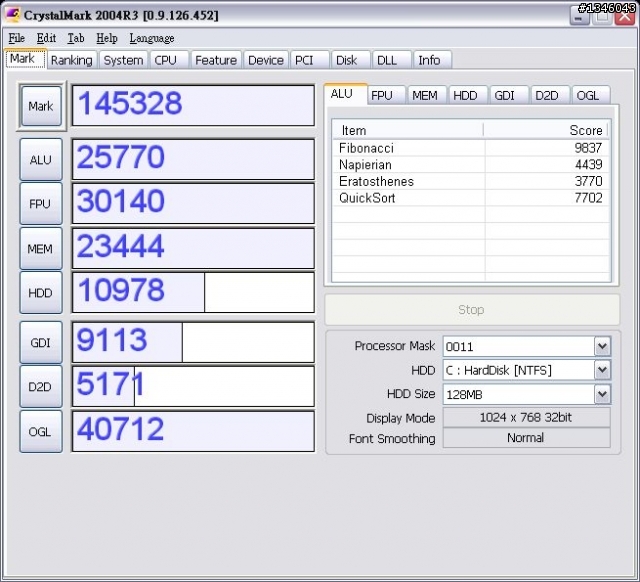Viewport: 640px width, 582px height.
Task: Select the OGL results tab
Action: pos(591,96)
